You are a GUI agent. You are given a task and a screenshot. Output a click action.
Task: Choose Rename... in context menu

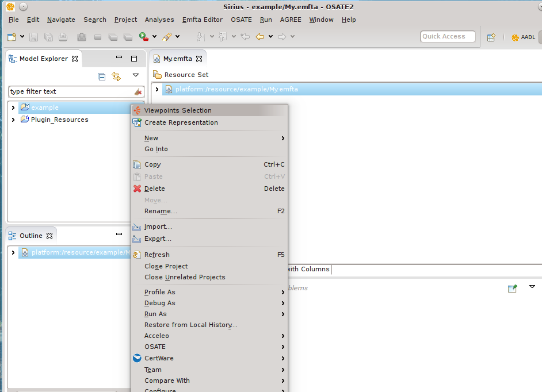209,211
